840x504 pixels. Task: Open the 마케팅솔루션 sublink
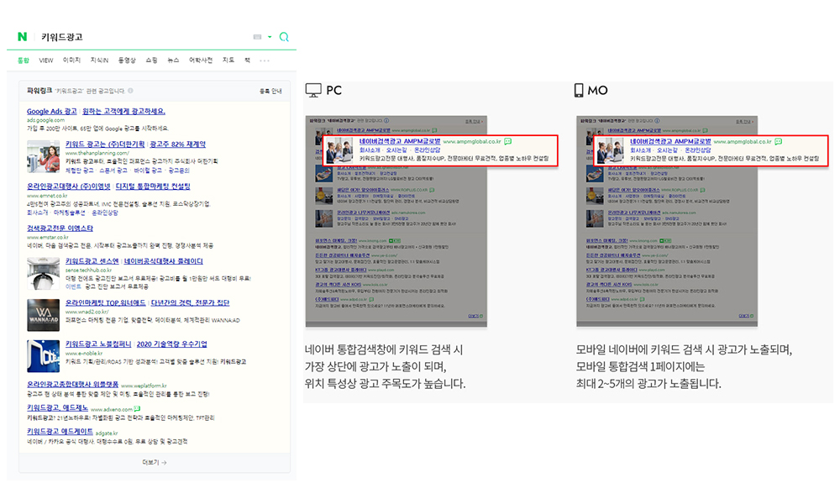pyautogui.click(x=70, y=213)
